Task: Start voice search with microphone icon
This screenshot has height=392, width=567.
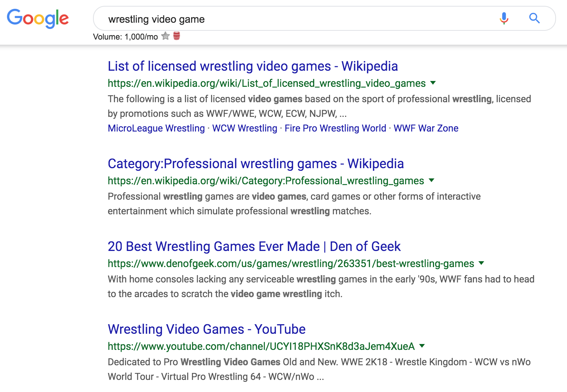Action: pyautogui.click(x=504, y=18)
